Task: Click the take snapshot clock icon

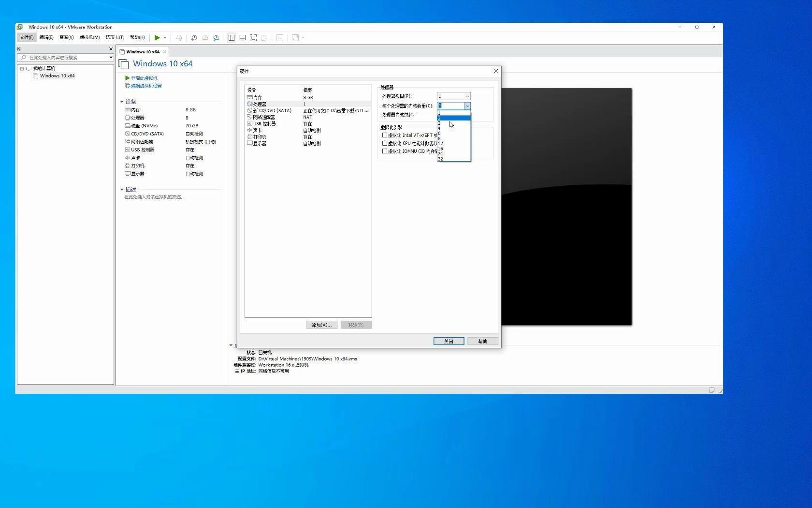Action: click(x=194, y=38)
